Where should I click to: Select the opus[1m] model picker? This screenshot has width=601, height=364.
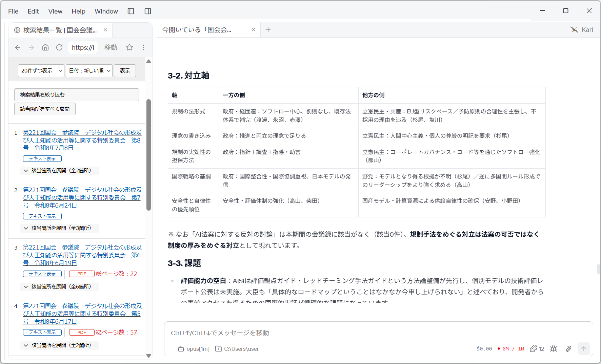[x=194, y=349]
